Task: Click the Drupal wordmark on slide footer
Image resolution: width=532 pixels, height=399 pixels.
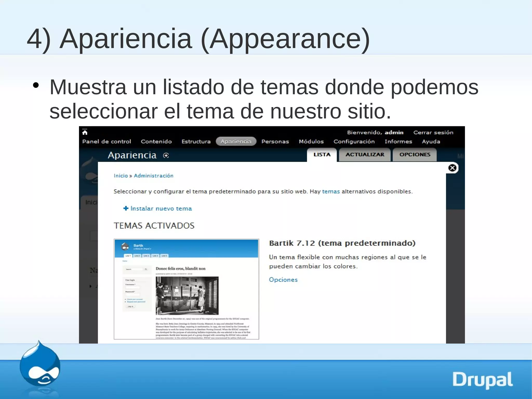Action: [x=482, y=380]
